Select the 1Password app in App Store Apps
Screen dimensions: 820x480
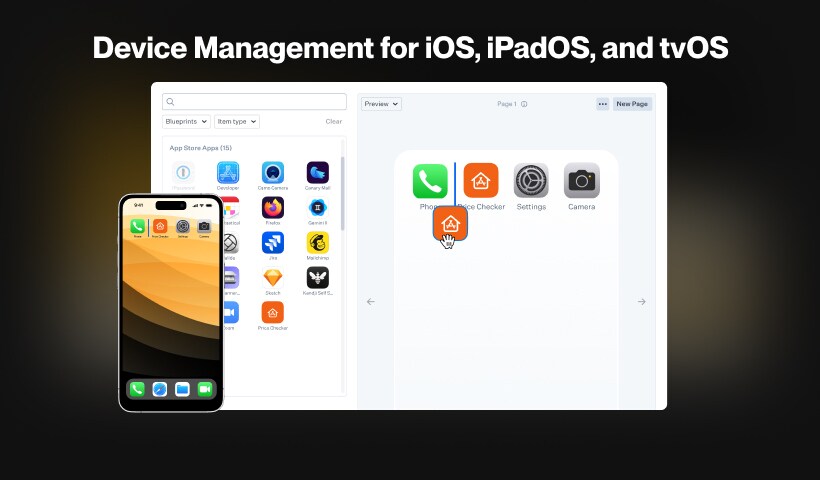click(x=183, y=173)
